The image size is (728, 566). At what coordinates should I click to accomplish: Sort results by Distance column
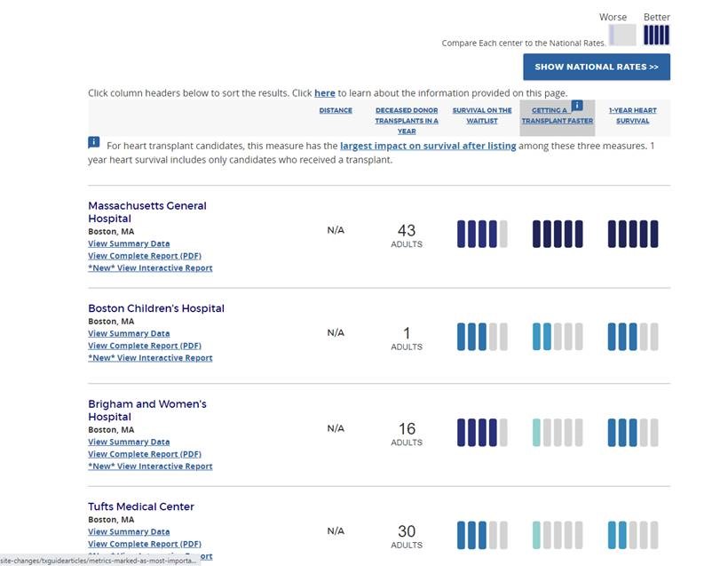(336, 111)
